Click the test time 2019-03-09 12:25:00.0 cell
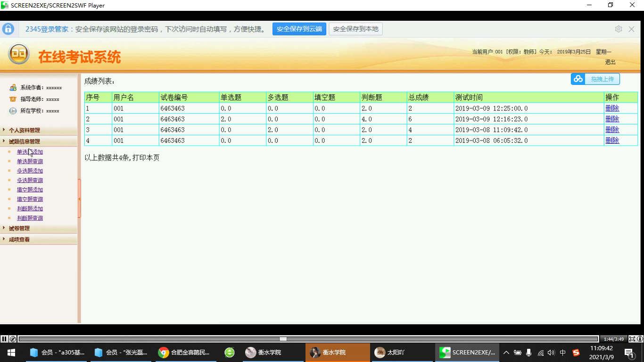Image resolution: width=644 pixels, height=362 pixels. pyautogui.click(x=529, y=108)
